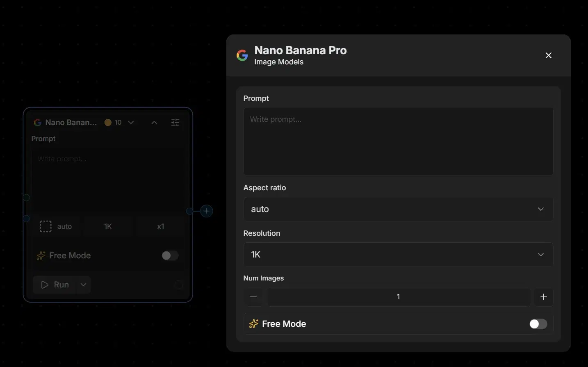Image resolution: width=588 pixels, height=367 pixels.
Task: Click the coin credit icon on the node
Action: click(108, 122)
